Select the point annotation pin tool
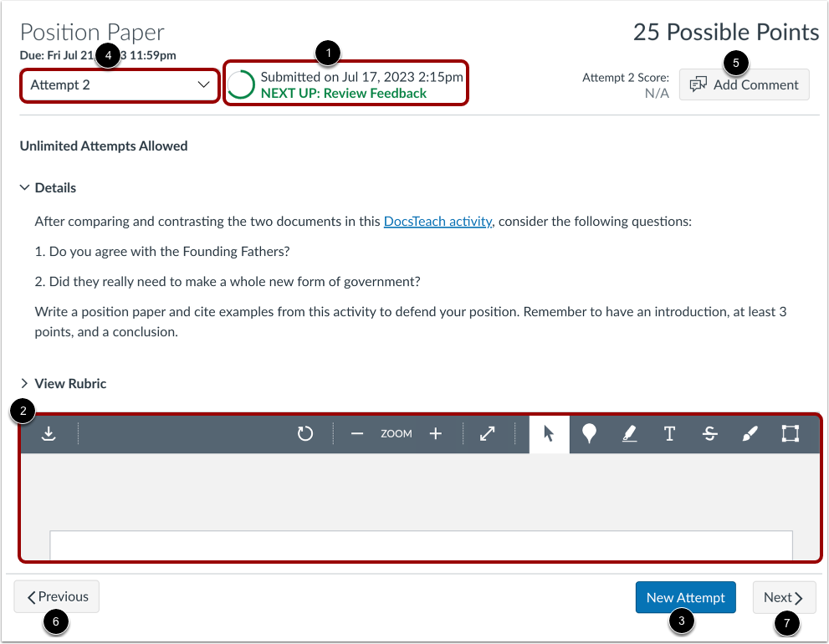This screenshot has height=644, width=829. [589, 433]
